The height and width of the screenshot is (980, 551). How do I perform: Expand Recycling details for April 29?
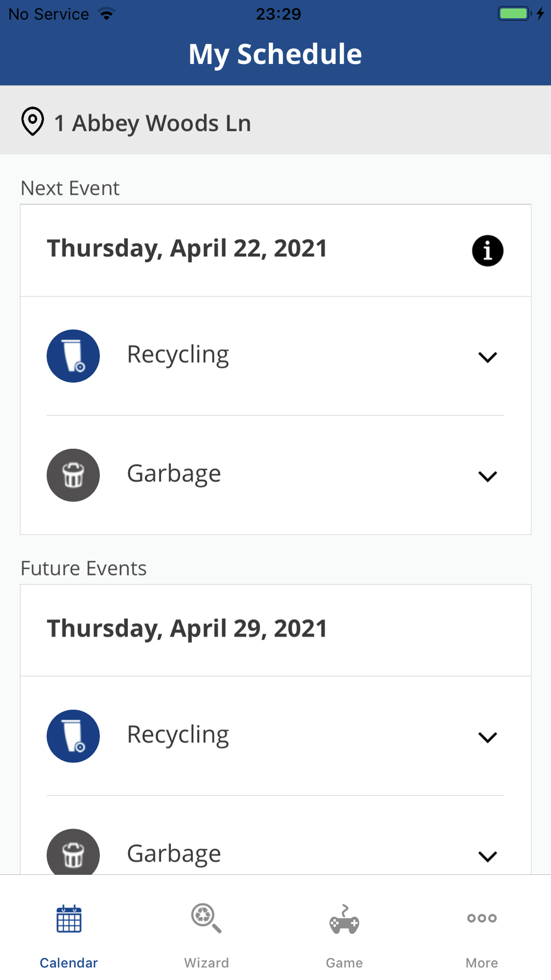click(x=488, y=737)
